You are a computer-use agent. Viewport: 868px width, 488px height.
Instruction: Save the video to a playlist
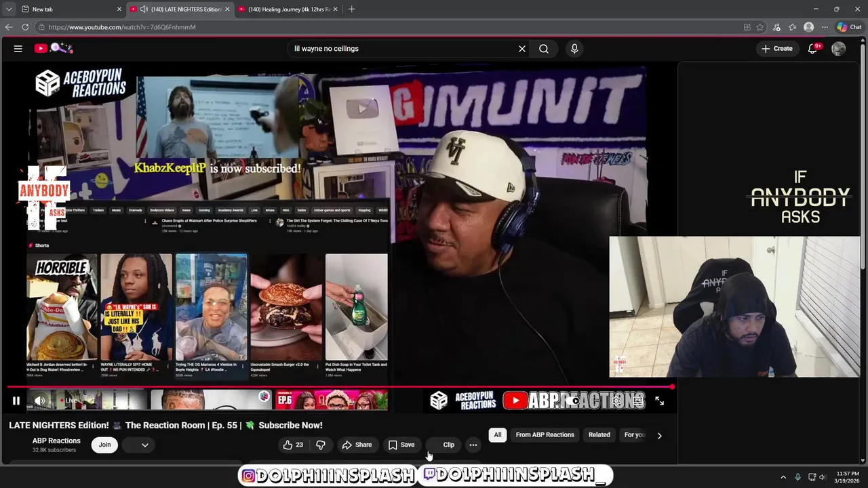(401, 445)
